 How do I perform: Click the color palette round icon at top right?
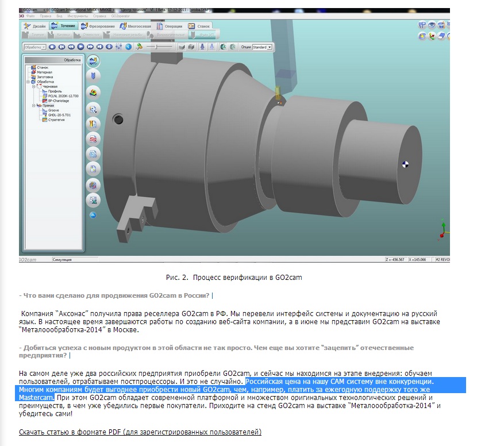click(422, 36)
